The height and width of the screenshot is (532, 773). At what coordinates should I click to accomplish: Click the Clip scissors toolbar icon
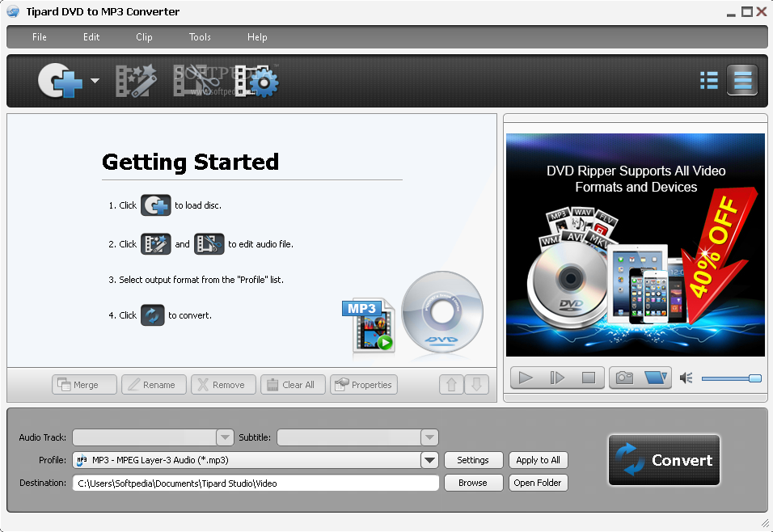tap(196, 80)
